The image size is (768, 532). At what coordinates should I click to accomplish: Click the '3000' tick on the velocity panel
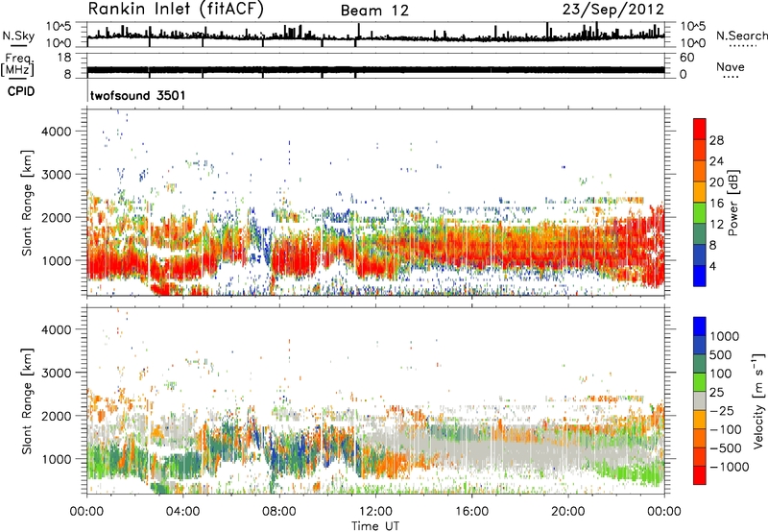click(57, 373)
